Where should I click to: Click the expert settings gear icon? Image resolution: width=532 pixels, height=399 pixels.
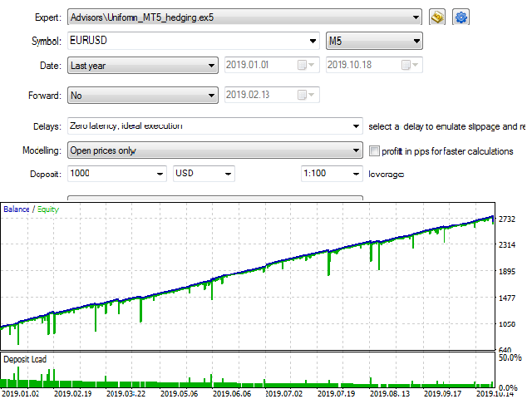coord(461,17)
